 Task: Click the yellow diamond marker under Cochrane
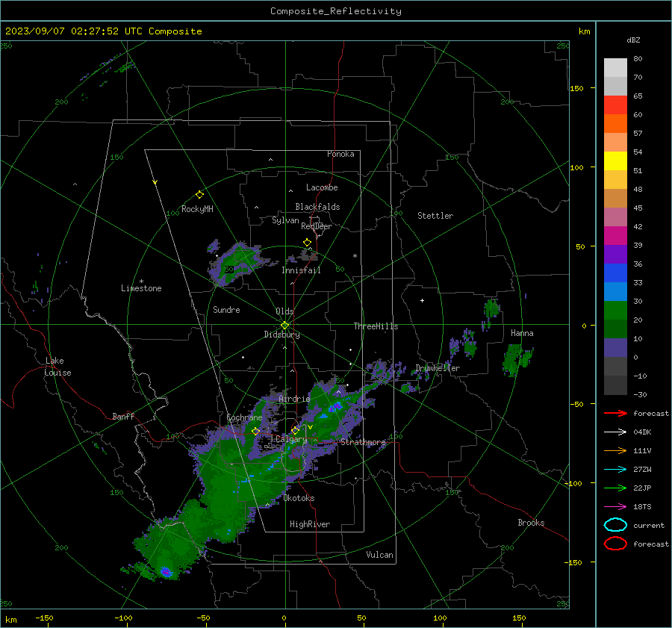256,431
